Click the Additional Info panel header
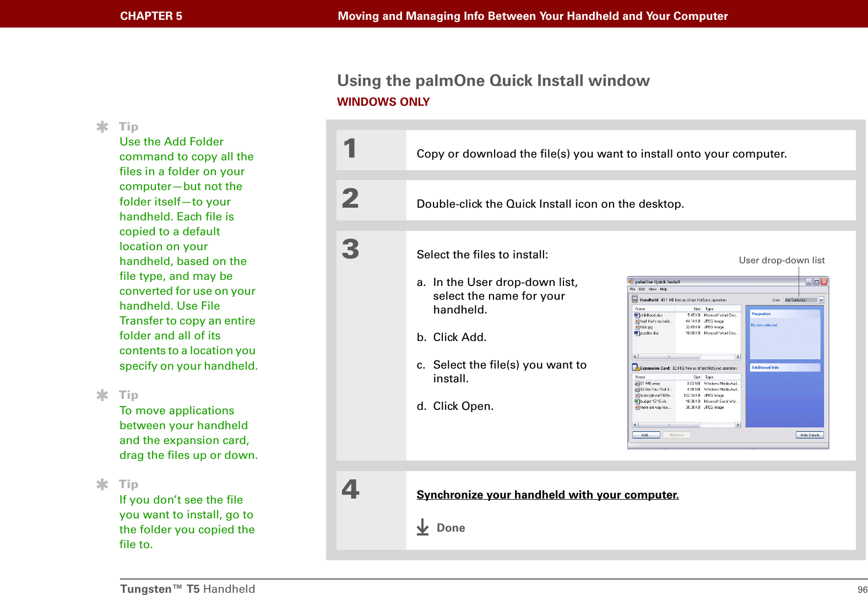The image size is (868, 595). [785, 367]
